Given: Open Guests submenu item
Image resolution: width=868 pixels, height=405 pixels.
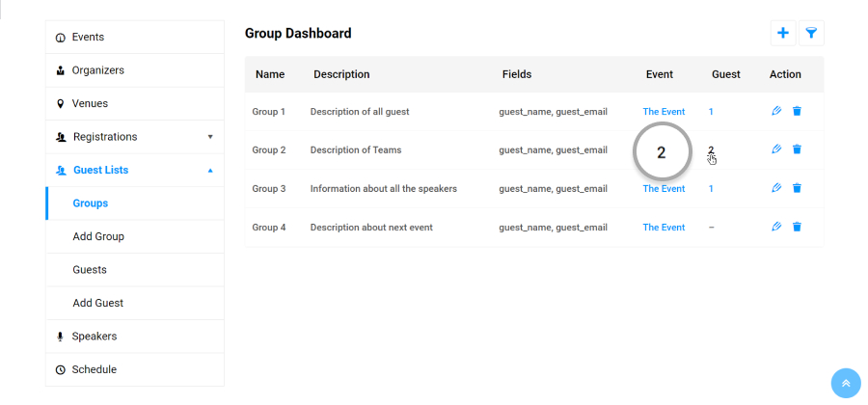Looking at the screenshot, I should click(135, 269).
